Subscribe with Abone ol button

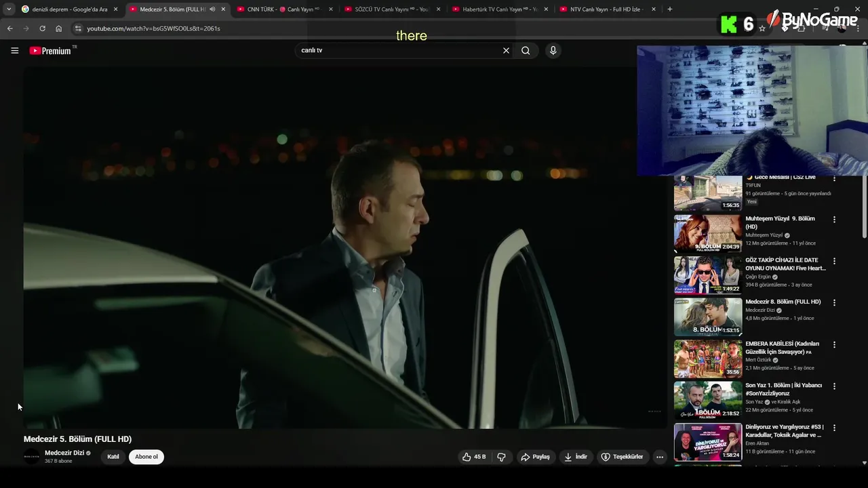point(146,457)
